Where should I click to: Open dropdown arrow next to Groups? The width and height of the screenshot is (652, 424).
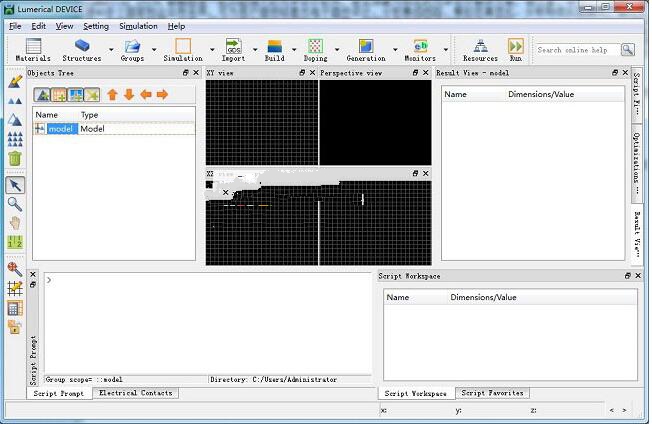(x=154, y=50)
